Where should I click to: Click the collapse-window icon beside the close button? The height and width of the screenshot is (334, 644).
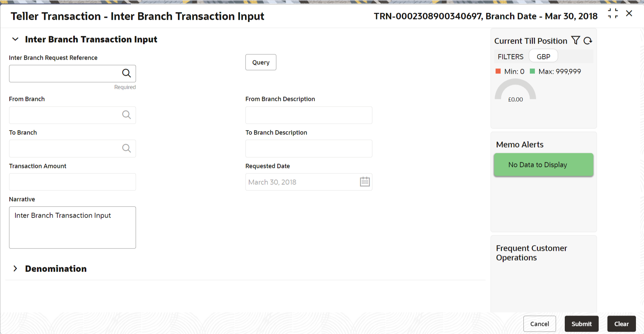[613, 13]
